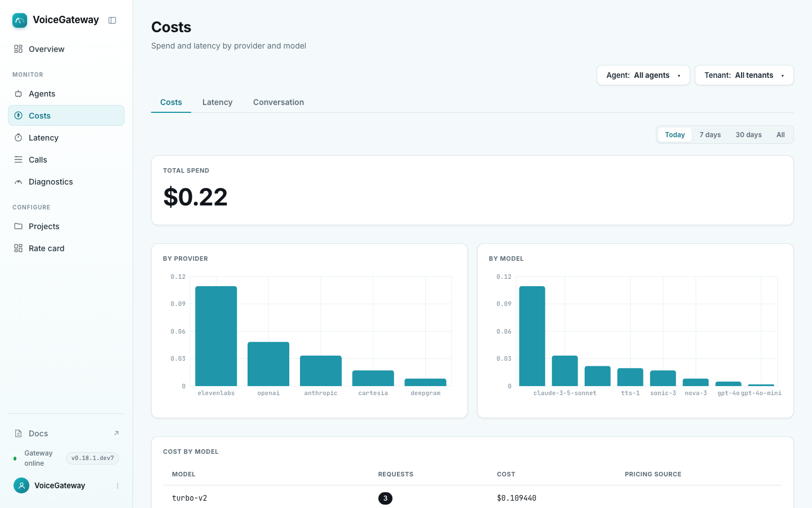The width and height of the screenshot is (812, 508).
Task: Click the Projects folder icon
Action: coord(18,226)
